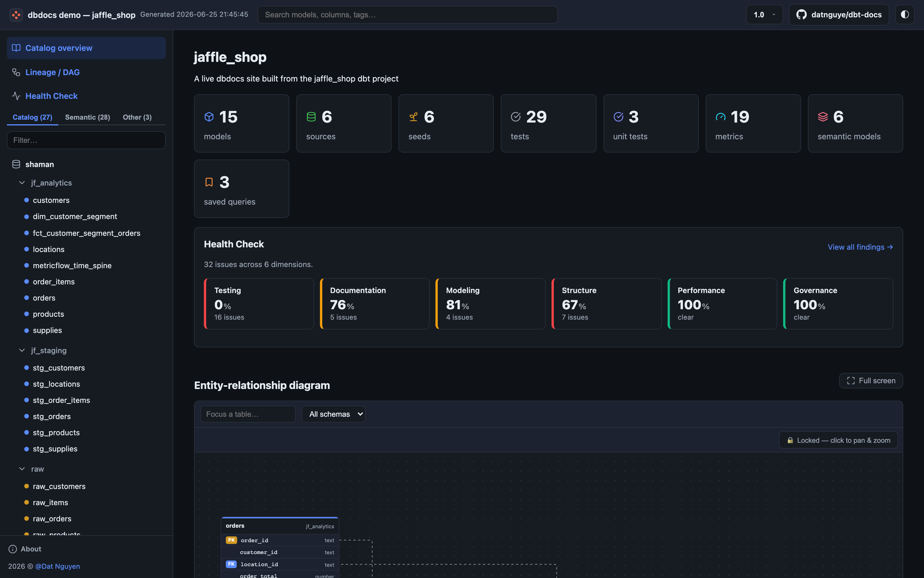Open the version 1.0 dropdown

(x=764, y=14)
